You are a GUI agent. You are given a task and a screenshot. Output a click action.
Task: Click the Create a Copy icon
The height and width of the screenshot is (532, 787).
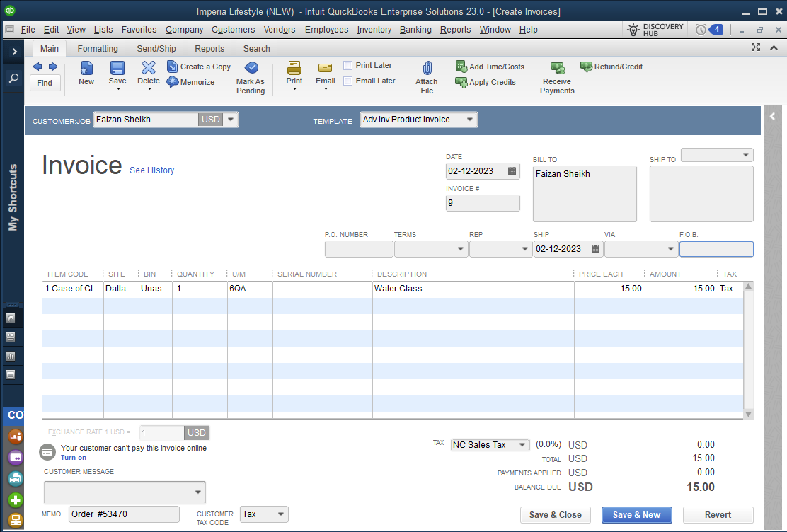click(x=172, y=66)
